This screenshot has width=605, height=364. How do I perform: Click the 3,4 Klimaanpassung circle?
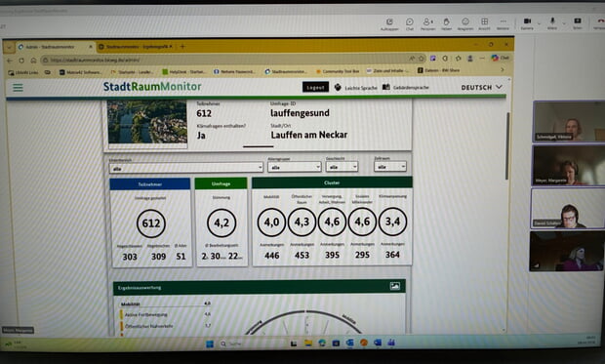[392, 222]
